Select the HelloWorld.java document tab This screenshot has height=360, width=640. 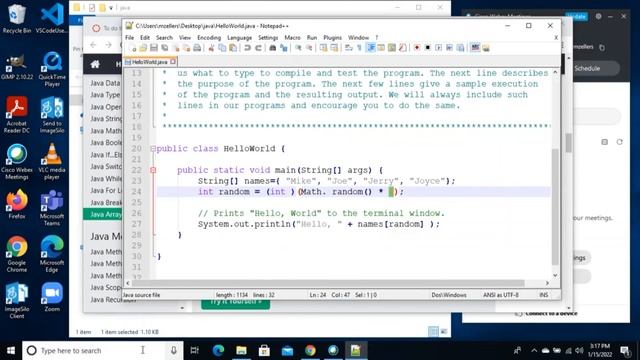point(149,62)
